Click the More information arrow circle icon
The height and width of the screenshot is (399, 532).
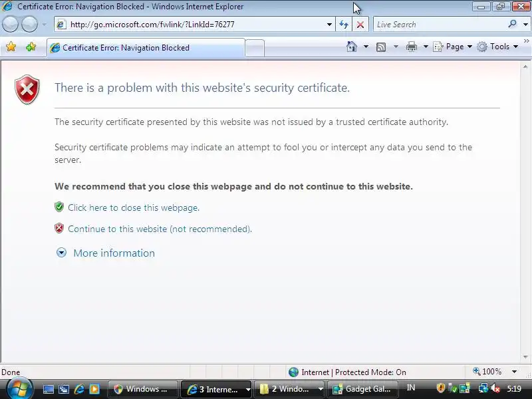(x=61, y=253)
